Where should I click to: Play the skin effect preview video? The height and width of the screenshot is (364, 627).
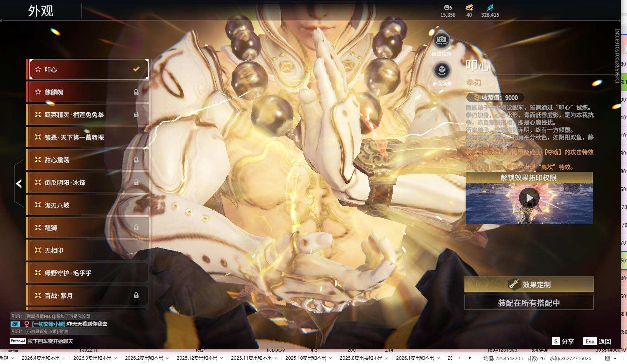click(529, 198)
